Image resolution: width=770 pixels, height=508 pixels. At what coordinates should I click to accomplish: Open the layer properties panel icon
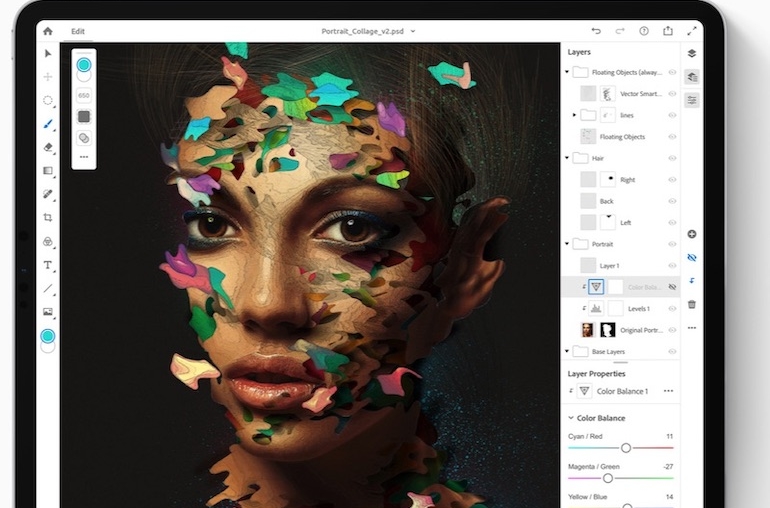[x=692, y=100]
